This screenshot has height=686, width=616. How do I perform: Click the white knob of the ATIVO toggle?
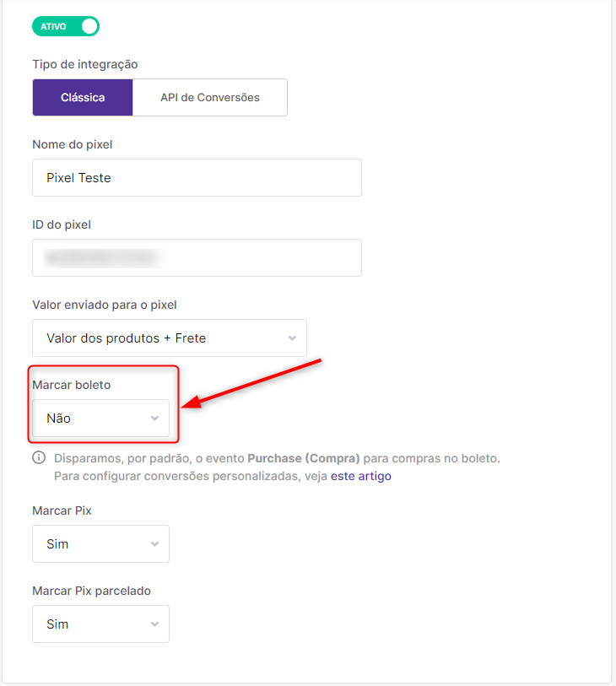[x=89, y=26]
